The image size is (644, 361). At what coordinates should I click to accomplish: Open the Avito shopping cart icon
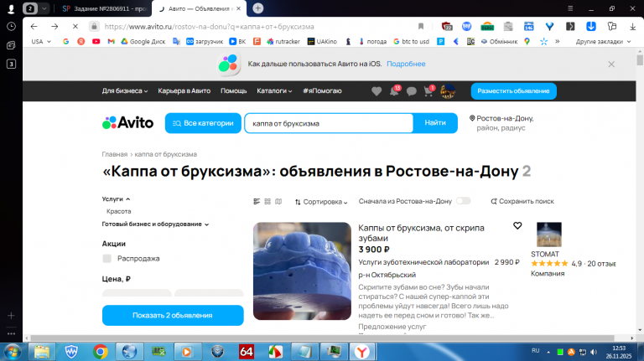coord(428,91)
